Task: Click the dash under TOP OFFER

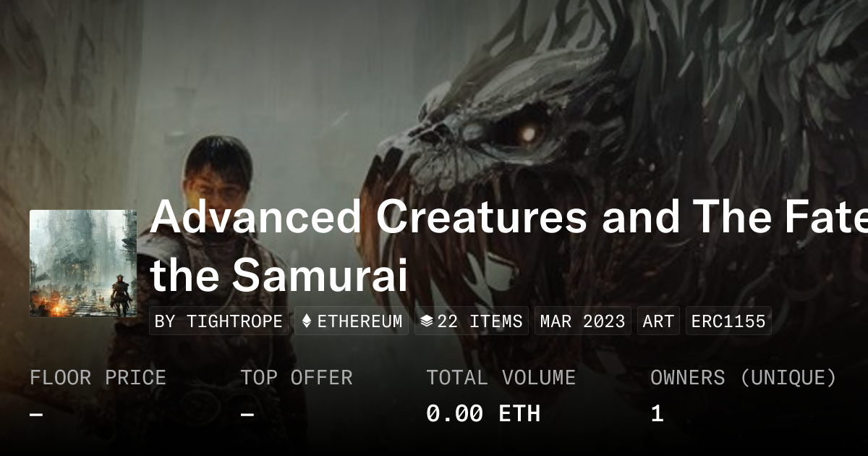Action: [247, 415]
